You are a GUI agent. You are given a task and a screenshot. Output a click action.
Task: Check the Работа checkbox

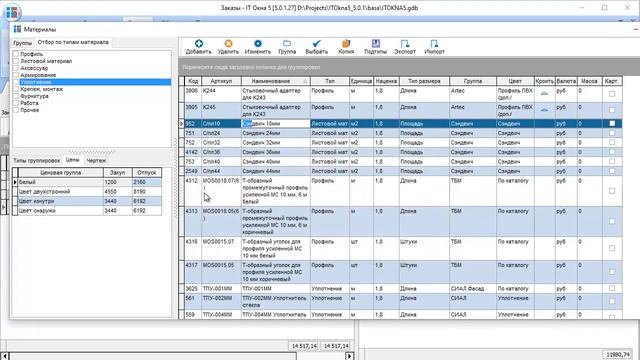tap(16, 103)
